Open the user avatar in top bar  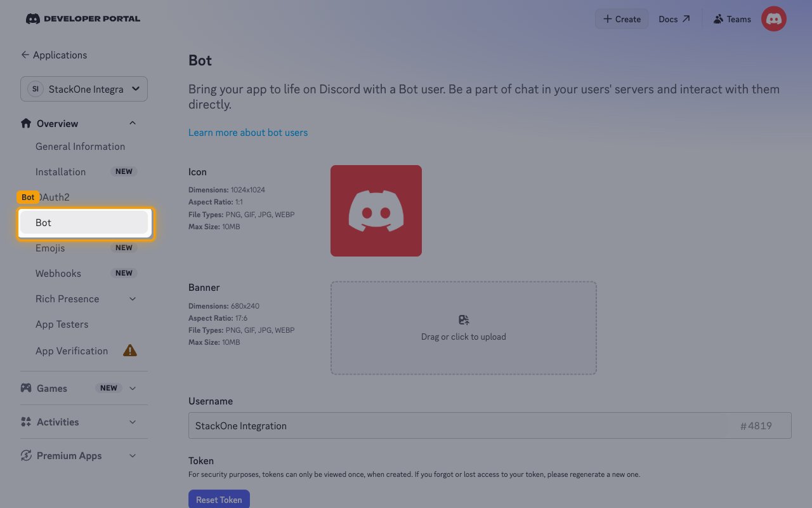774,19
